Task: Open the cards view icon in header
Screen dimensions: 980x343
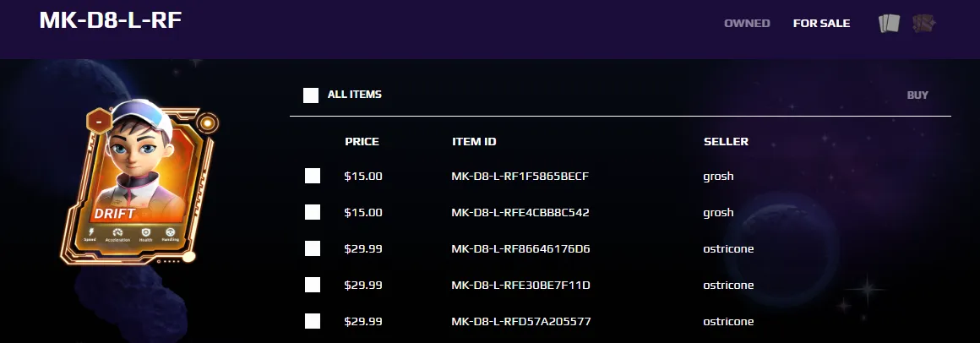Action: (x=889, y=24)
